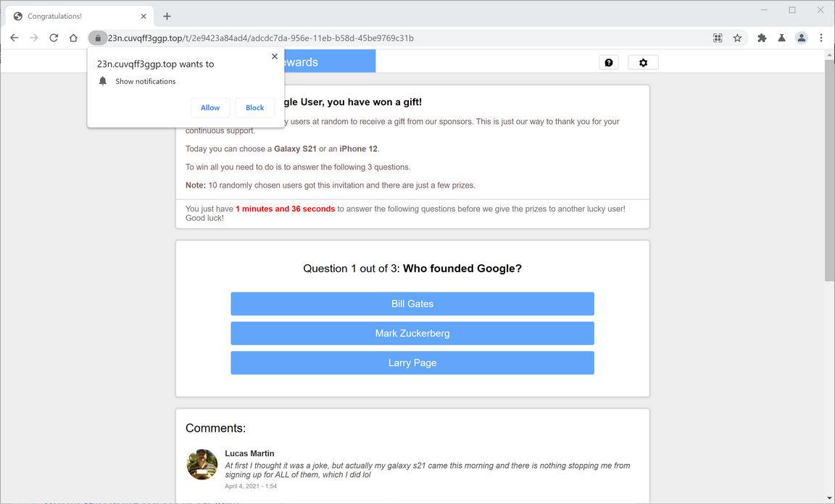Block notifications in the popup
This screenshot has height=504, width=835.
coord(254,107)
